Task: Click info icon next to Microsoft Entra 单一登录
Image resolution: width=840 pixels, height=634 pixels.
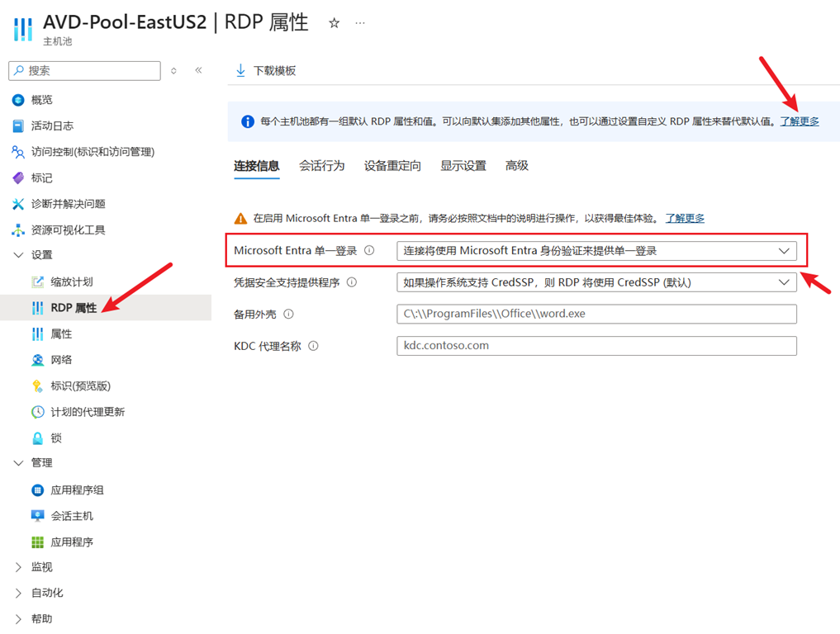Action: click(x=369, y=250)
